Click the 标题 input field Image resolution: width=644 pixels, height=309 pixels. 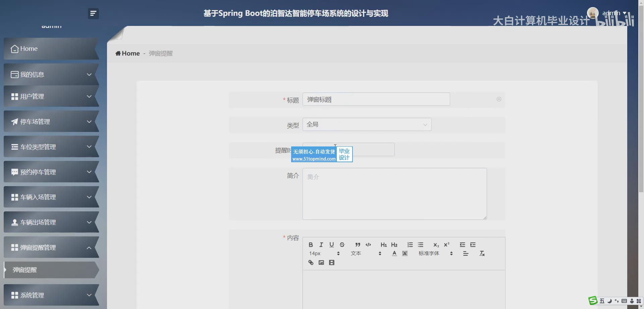point(376,99)
